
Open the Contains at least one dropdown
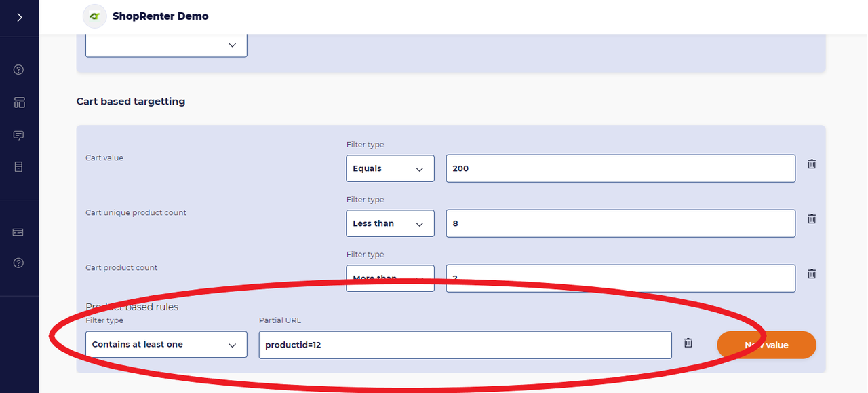click(x=166, y=344)
